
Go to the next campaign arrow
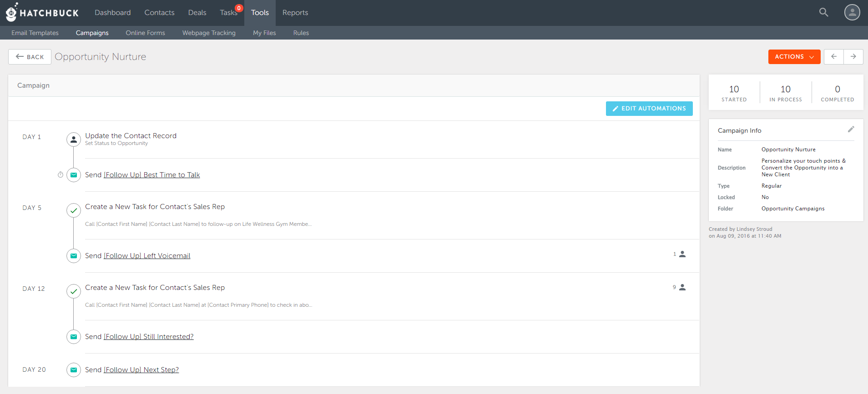click(853, 57)
